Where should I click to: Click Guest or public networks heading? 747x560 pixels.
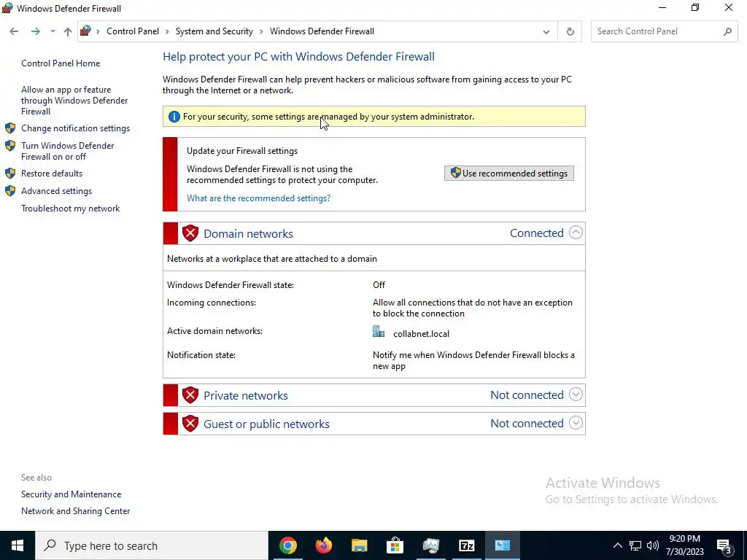pos(266,424)
